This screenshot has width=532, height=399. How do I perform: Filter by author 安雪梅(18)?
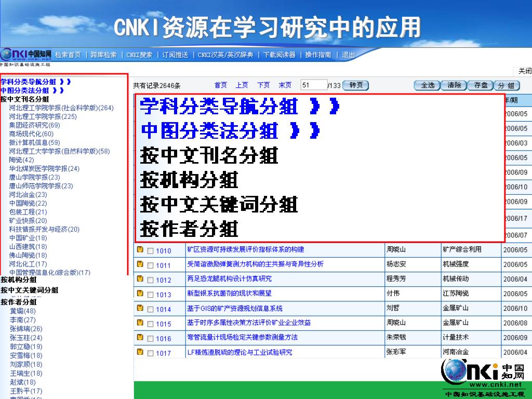pyautogui.click(x=26, y=355)
